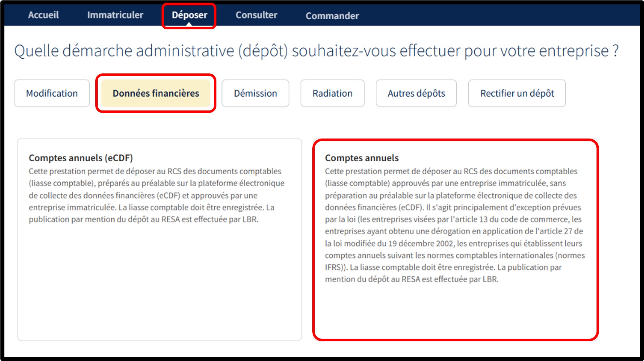Select the Déposer navigation item
The height and width of the screenshot is (361, 644).
(x=189, y=15)
